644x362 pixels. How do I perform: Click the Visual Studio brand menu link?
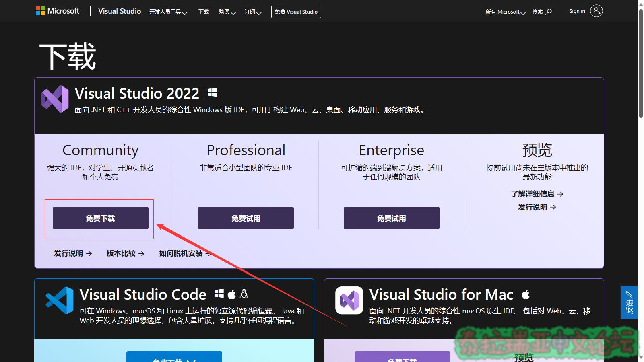[120, 11]
